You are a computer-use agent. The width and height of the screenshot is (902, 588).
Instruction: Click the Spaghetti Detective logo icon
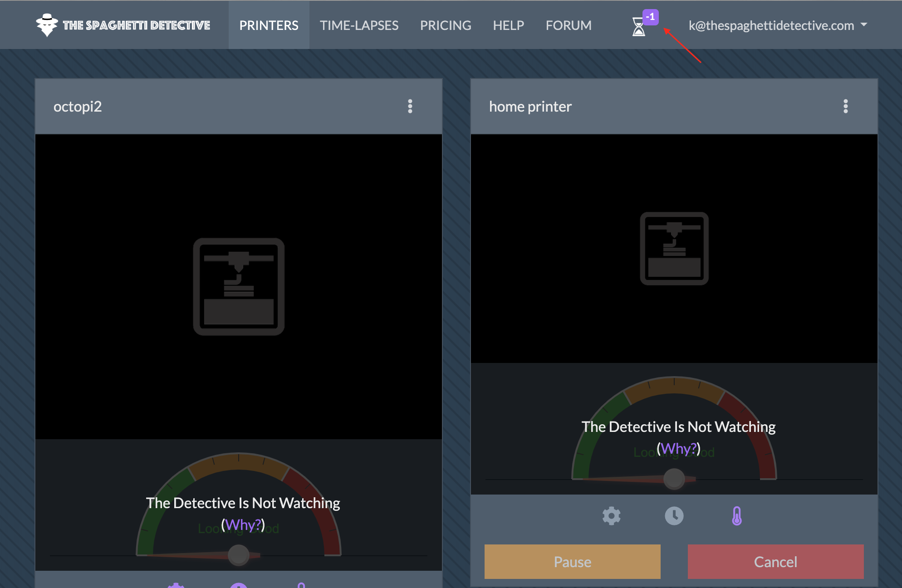click(47, 25)
